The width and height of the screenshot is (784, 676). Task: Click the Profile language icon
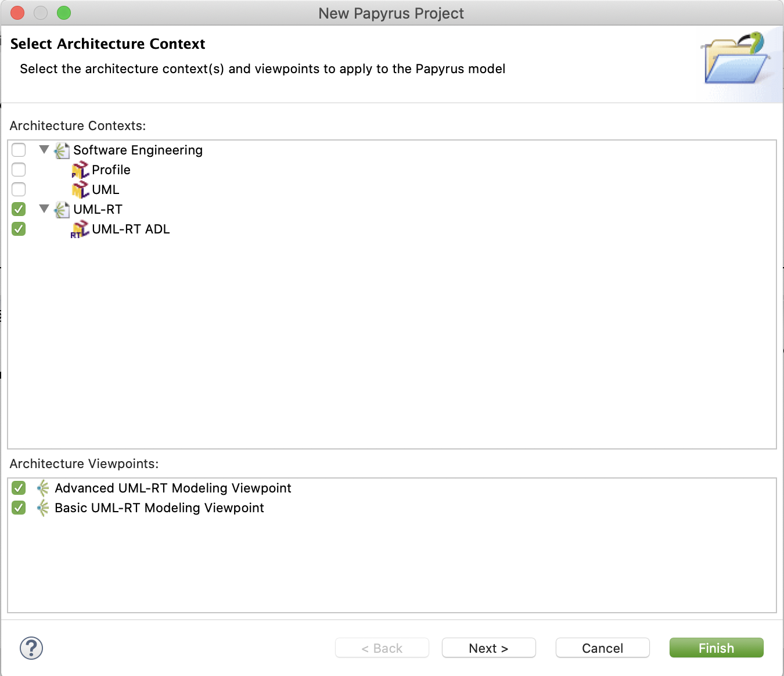(x=80, y=170)
